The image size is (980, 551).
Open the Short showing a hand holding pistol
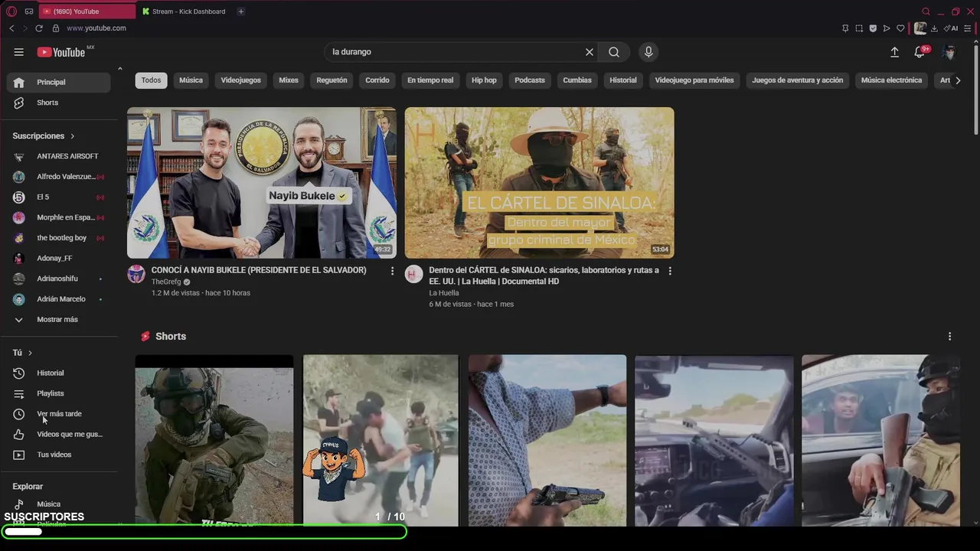tap(547, 440)
